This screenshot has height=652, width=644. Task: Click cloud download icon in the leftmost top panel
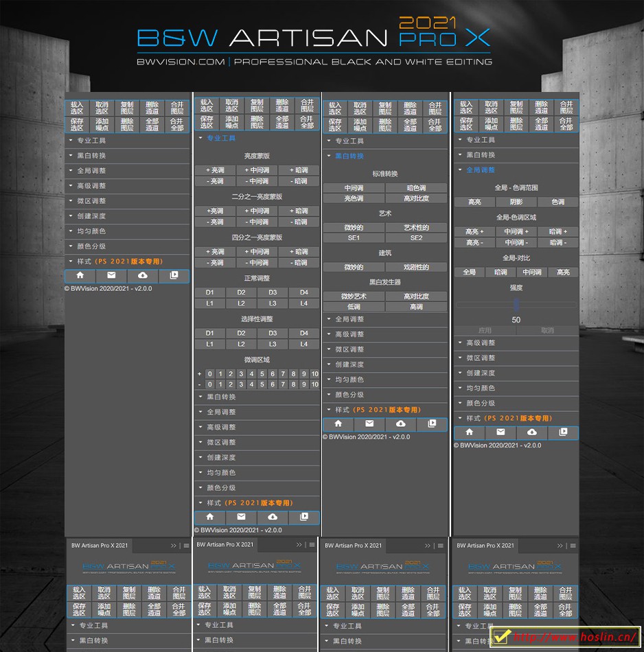coord(143,275)
